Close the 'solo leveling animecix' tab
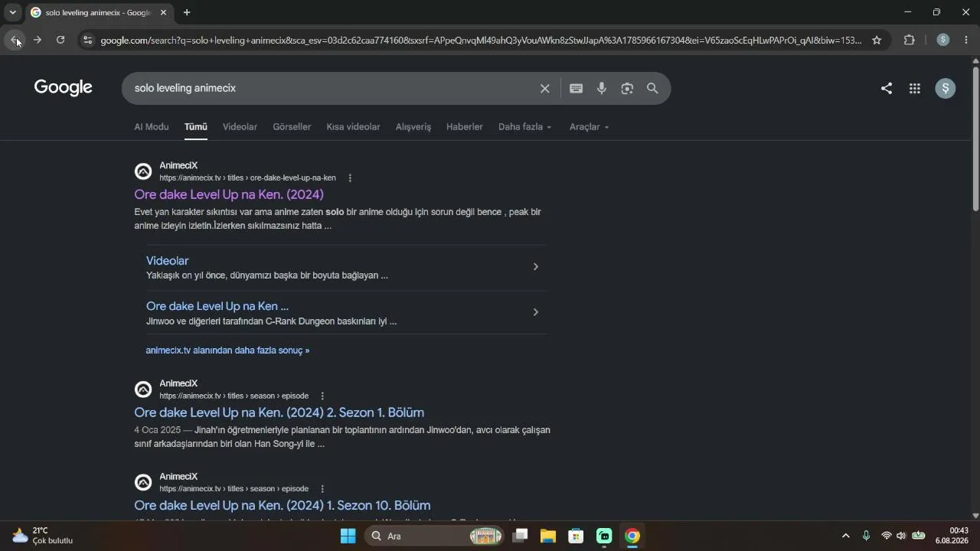Viewport: 980px width, 551px height. pyautogui.click(x=163, y=12)
